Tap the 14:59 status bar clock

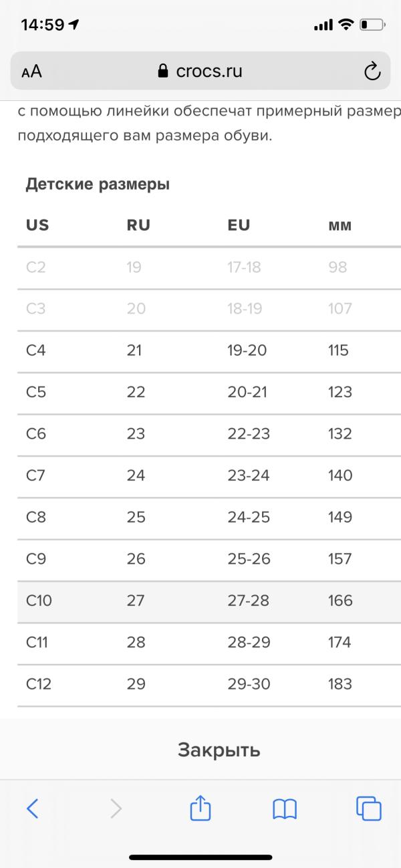pos(43,25)
